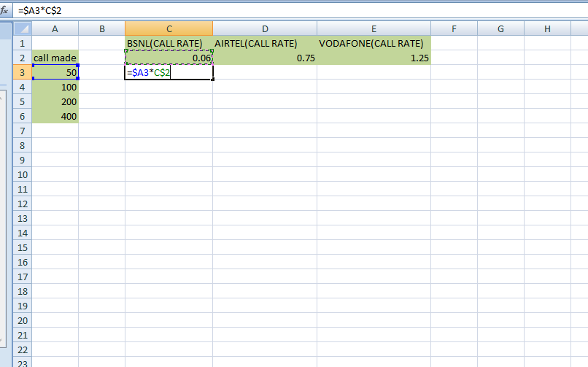Select row 2 header
The image size is (588, 367).
click(x=23, y=58)
